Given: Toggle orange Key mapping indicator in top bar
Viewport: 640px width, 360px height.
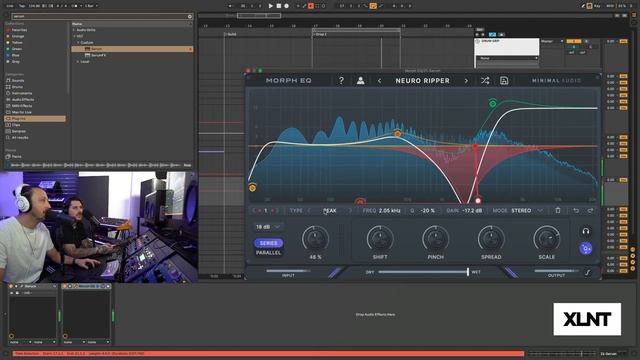Looking at the screenshot, I should [589, 6].
